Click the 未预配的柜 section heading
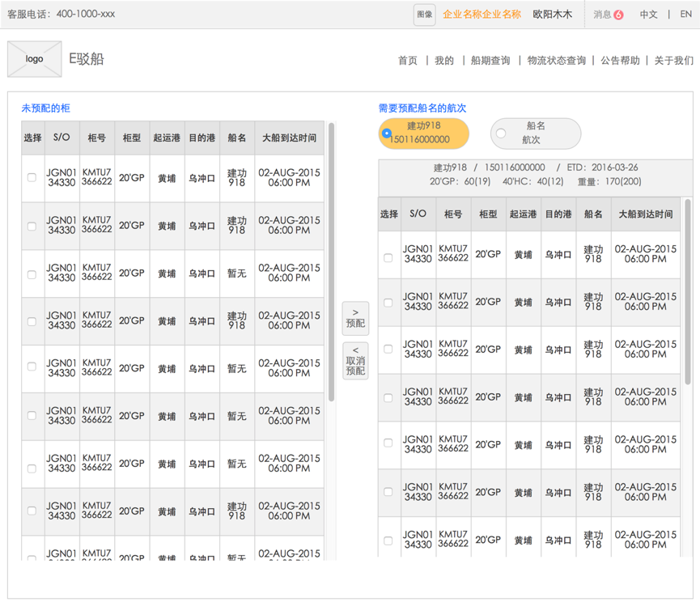This screenshot has height=602, width=700. point(45,108)
